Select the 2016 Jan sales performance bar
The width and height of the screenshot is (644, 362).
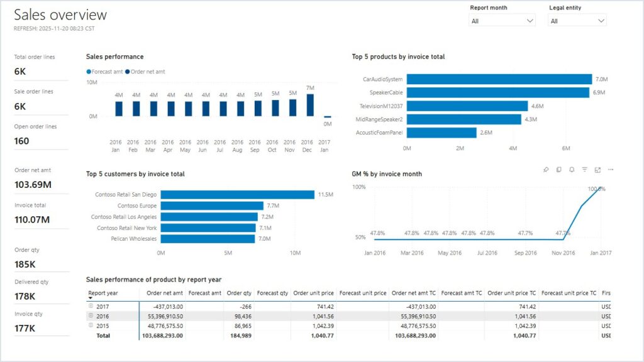[x=119, y=109]
